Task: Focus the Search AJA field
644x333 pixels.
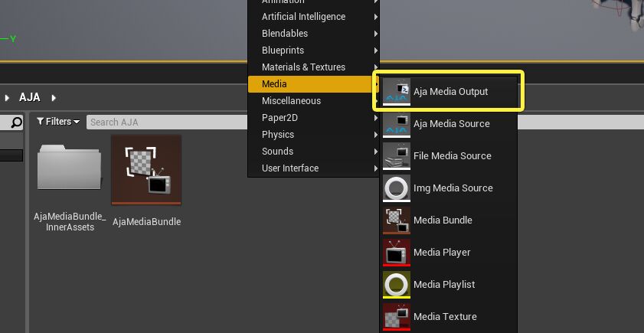Action: 167,122
